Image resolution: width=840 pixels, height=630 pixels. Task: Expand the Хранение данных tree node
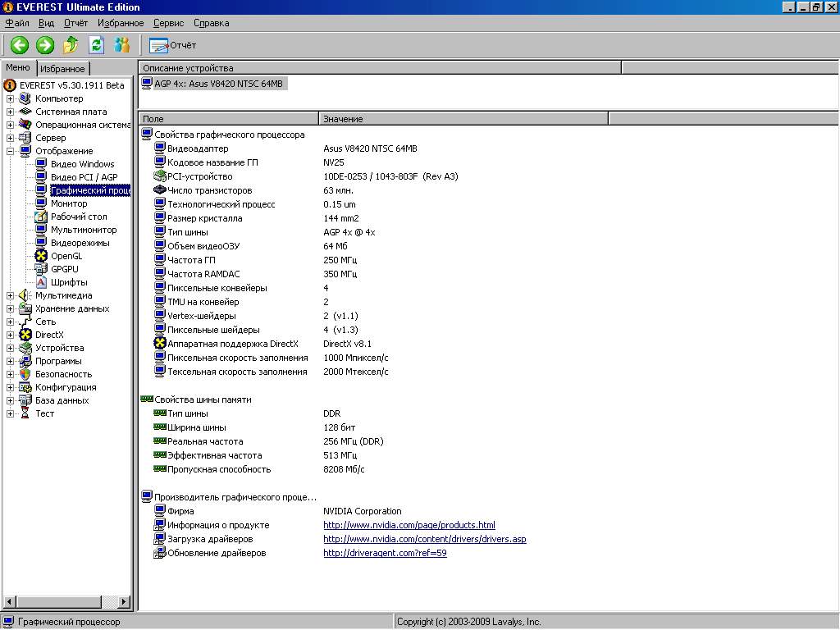pyautogui.click(x=11, y=308)
